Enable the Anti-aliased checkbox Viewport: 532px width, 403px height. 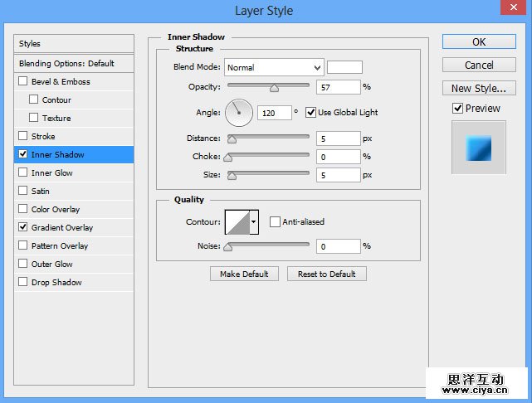click(x=275, y=221)
